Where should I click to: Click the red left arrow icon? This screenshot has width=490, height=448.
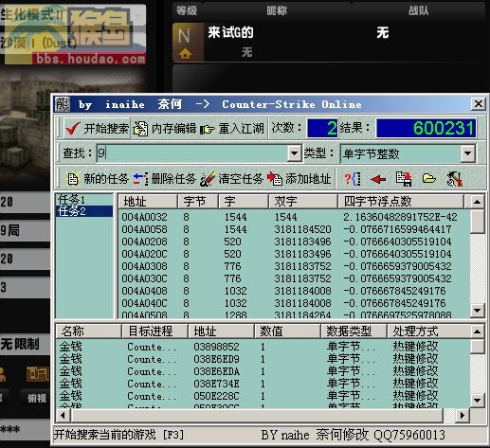[x=378, y=180]
